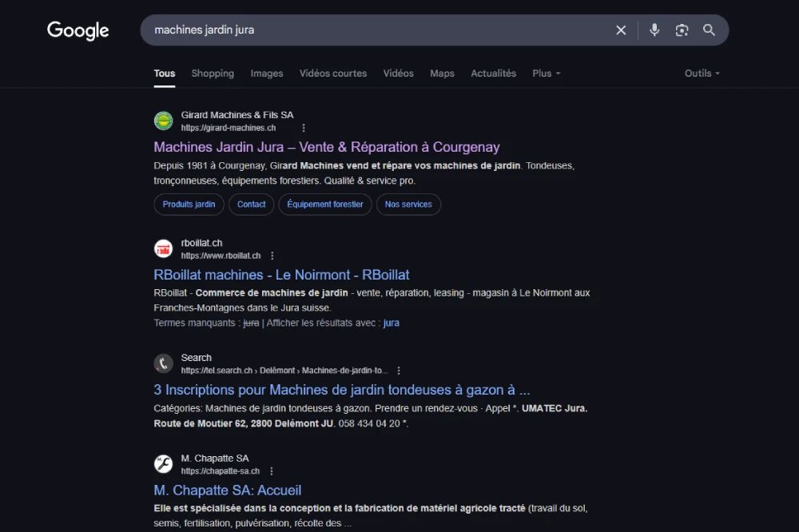Open the Search.ch phone favicon
Image resolution: width=799 pixels, height=532 pixels.
(x=164, y=363)
